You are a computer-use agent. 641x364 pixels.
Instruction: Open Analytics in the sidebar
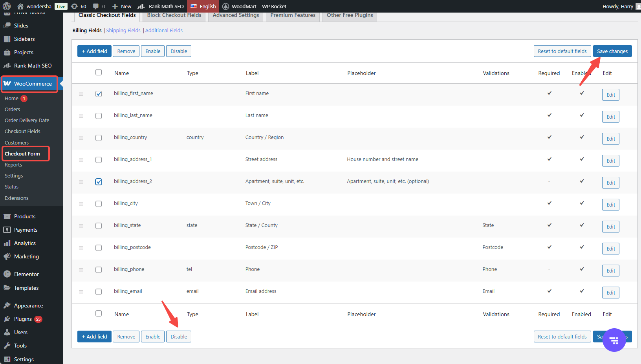click(x=25, y=243)
